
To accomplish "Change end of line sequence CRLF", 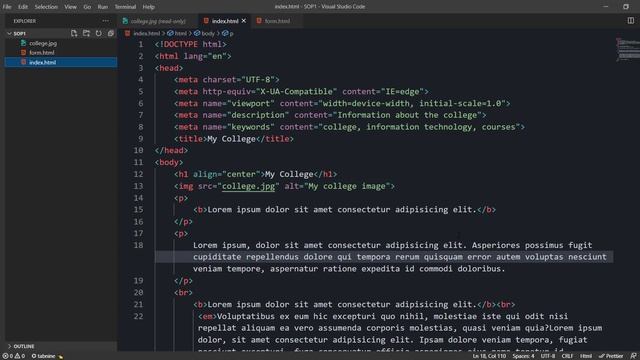I will [567, 356].
